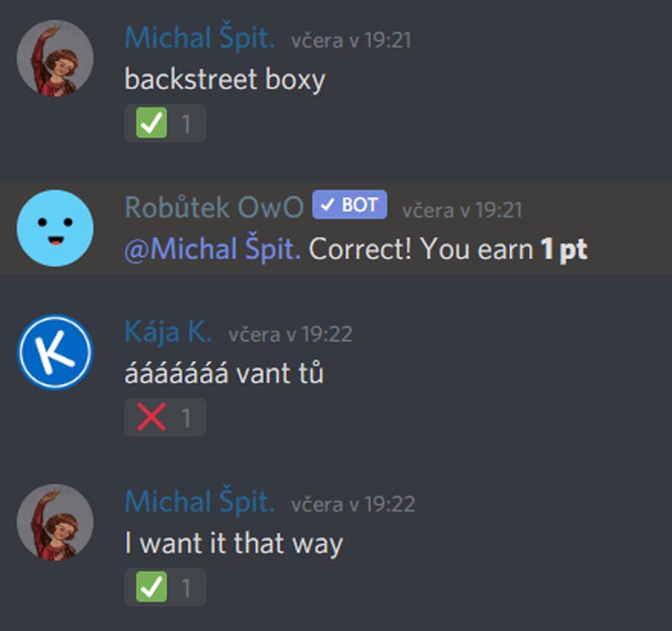Click the @Michal Špit. mention
The width and height of the screenshot is (672, 631).
point(213,249)
